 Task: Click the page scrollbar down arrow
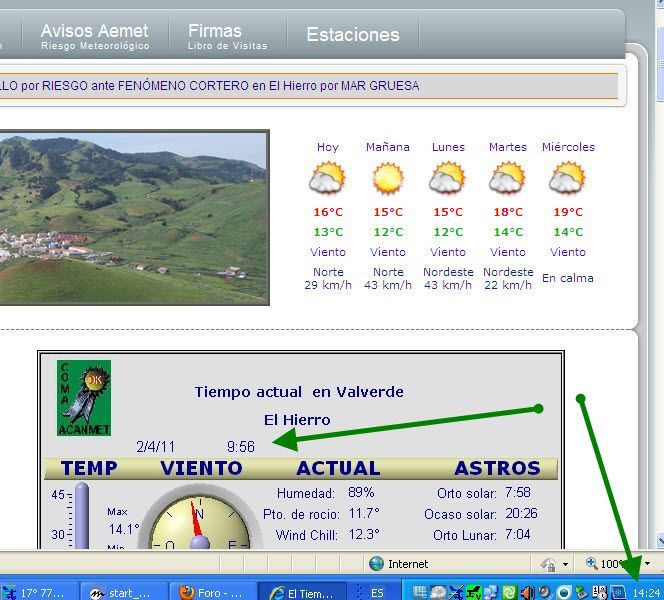coord(659,540)
